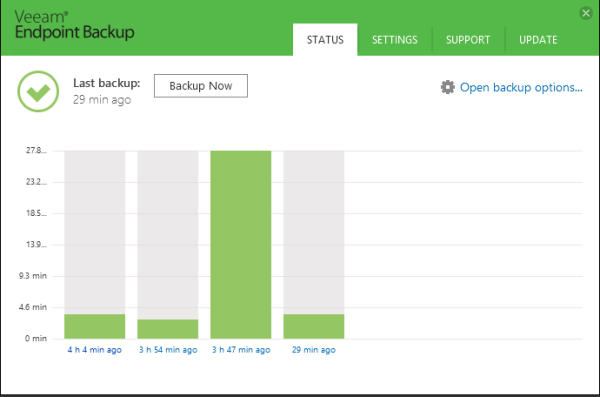Click the '9.3 min' axis label
The height and width of the screenshot is (397, 600).
(33, 276)
